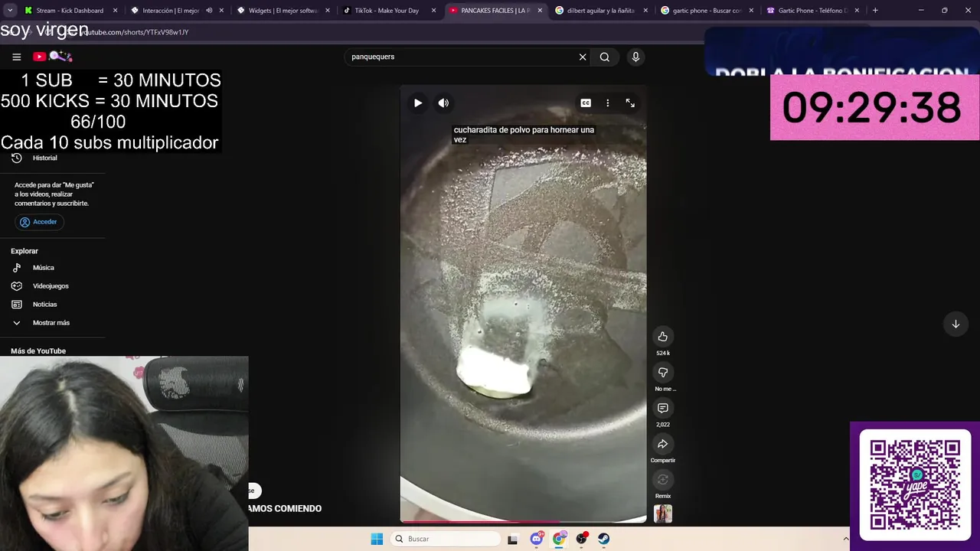Open OBS Studio from the taskbar
The width and height of the screenshot is (980, 551).
[582, 539]
